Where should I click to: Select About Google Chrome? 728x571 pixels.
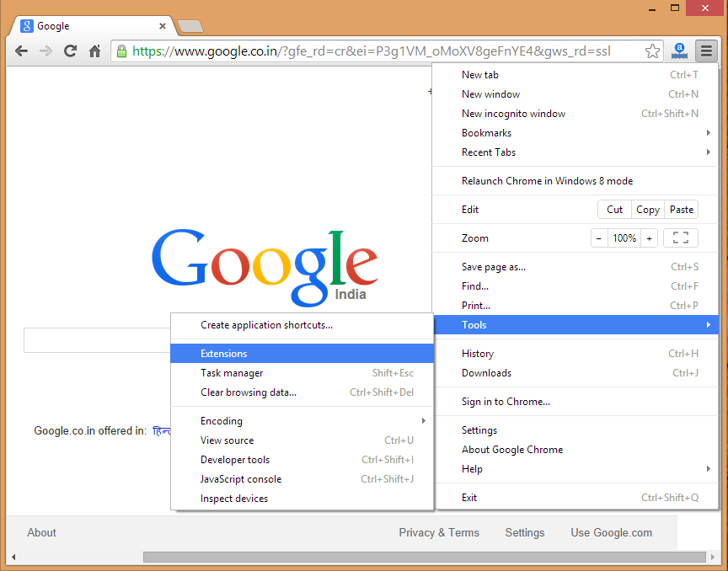pyautogui.click(x=575, y=450)
